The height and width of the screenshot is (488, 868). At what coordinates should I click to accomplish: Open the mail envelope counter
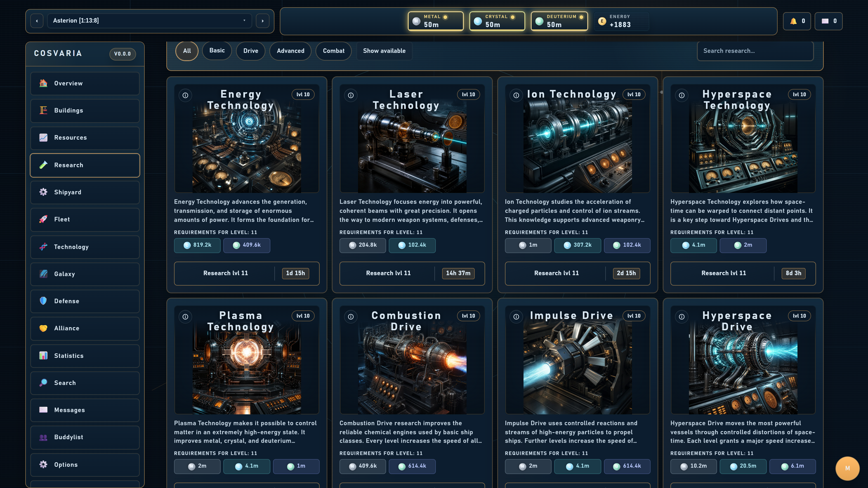tap(829, 21)
